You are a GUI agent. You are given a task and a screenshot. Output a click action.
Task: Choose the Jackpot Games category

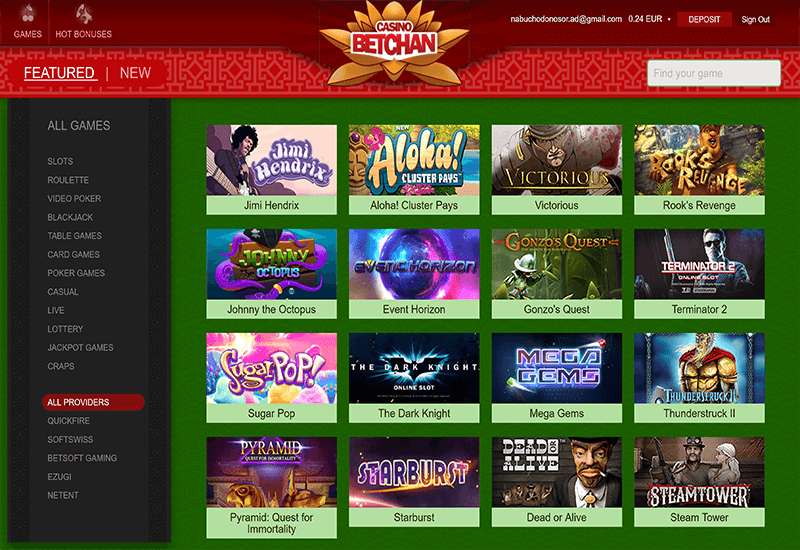point(80,347)
